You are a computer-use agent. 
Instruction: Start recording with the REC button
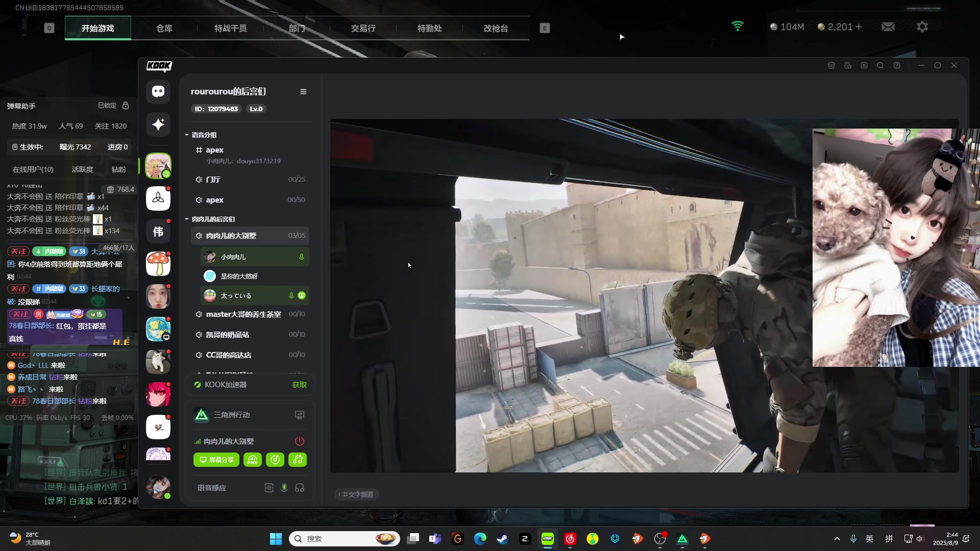[253, 460]
